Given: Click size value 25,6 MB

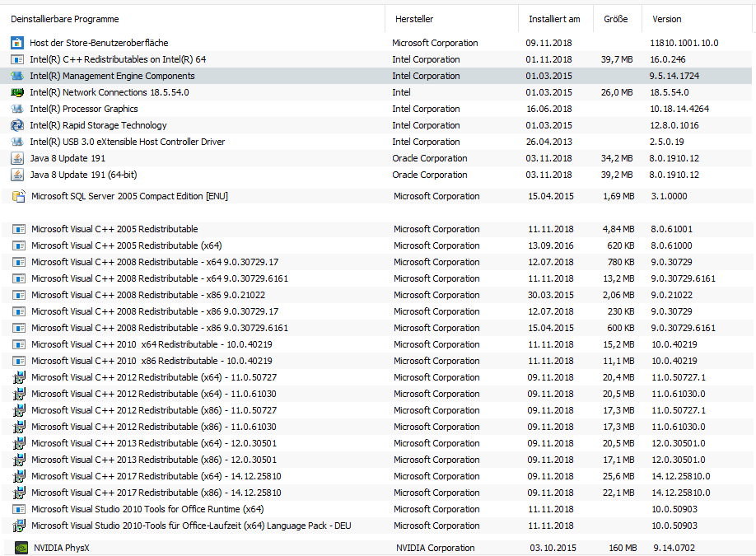Looking at the screenshot, I should pyautogui.click(x=618, y=476).
